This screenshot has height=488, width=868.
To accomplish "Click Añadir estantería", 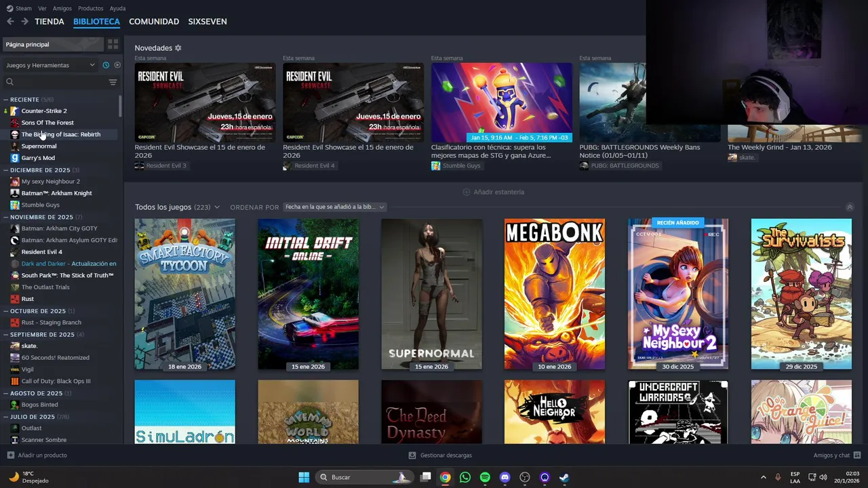I will coord(493,192).
